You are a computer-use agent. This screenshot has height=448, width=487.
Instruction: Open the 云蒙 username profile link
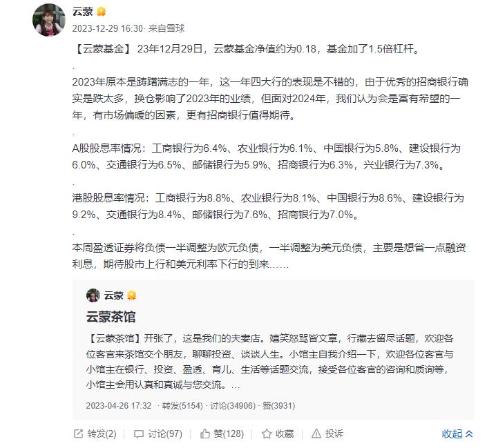point(82,11)
